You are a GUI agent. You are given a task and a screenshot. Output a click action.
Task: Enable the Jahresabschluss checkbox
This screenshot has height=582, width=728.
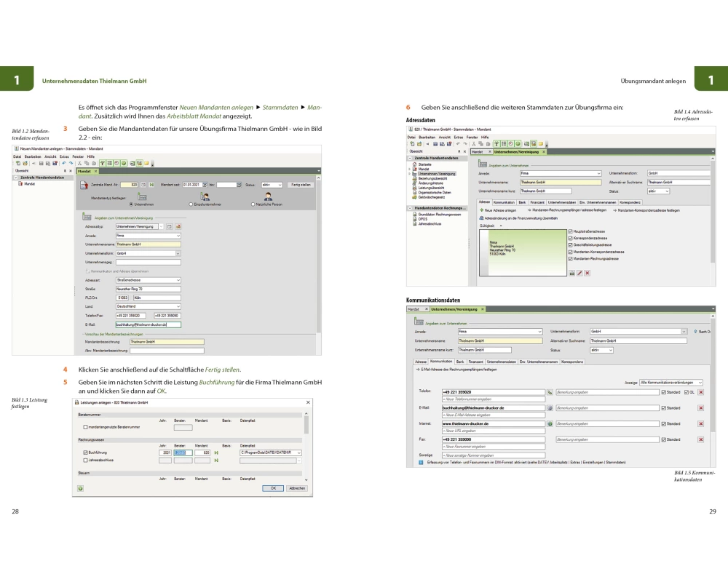85,461
